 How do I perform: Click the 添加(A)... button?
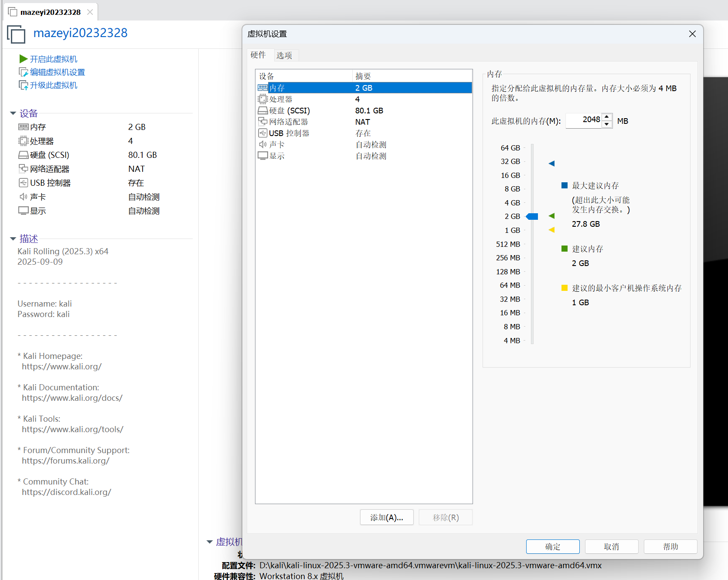387,517
